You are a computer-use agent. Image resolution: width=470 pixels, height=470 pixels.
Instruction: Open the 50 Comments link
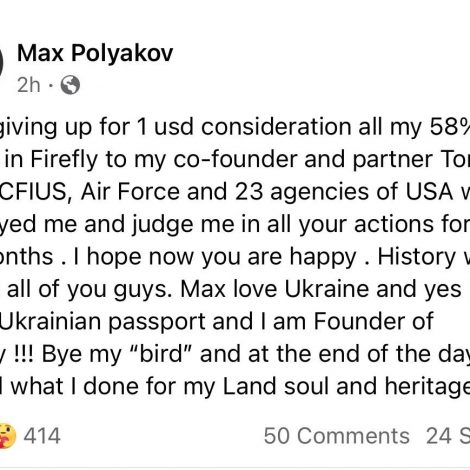337,436
